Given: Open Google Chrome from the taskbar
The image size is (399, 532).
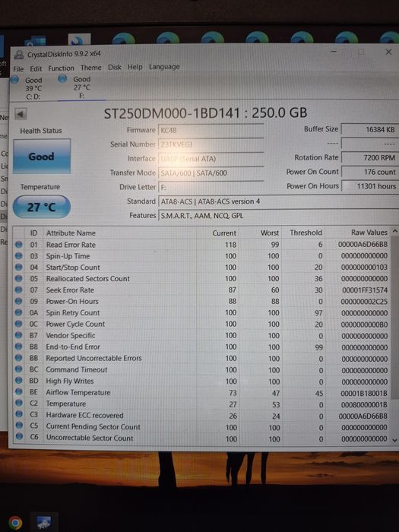Looking at the screenshot, I should [x=15, y=522].
